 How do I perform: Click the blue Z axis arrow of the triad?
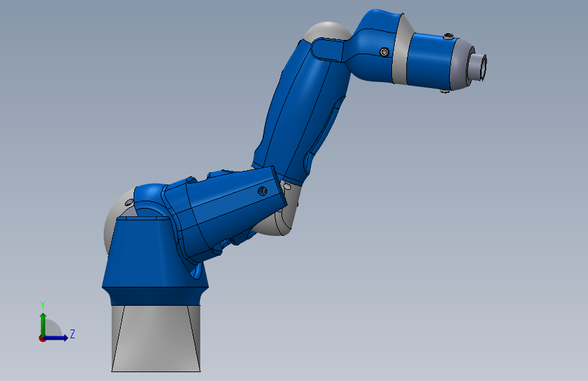click(56, 338)
